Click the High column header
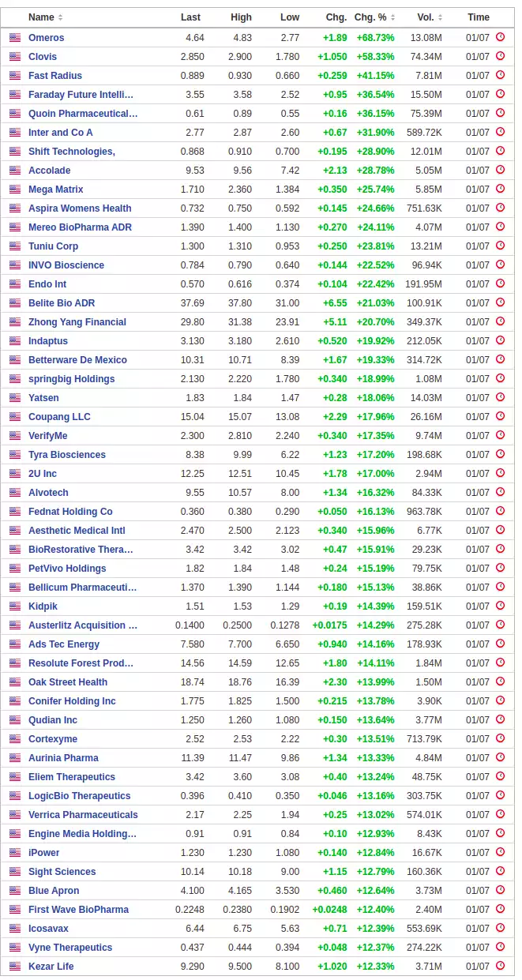Image resolution: width=522 pixels, height=980 pixels. (241, 17)
